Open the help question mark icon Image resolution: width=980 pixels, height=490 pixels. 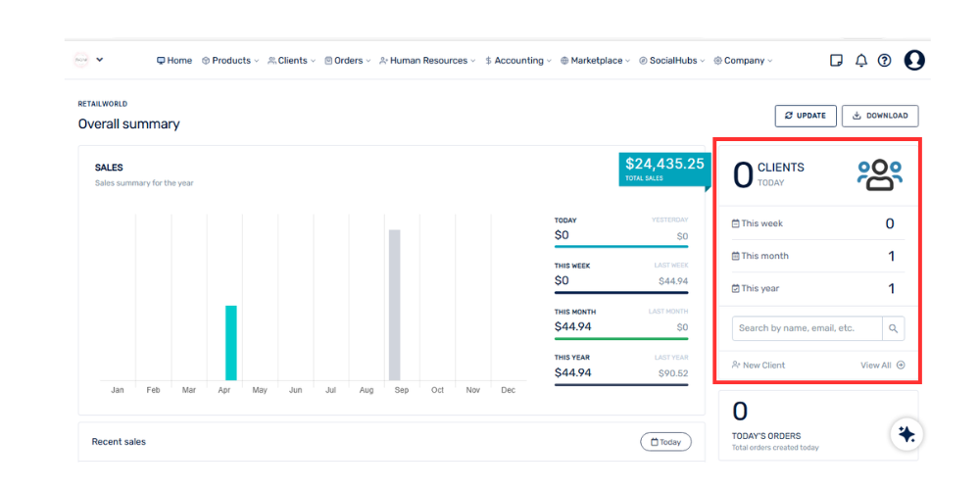coord(884,61)
